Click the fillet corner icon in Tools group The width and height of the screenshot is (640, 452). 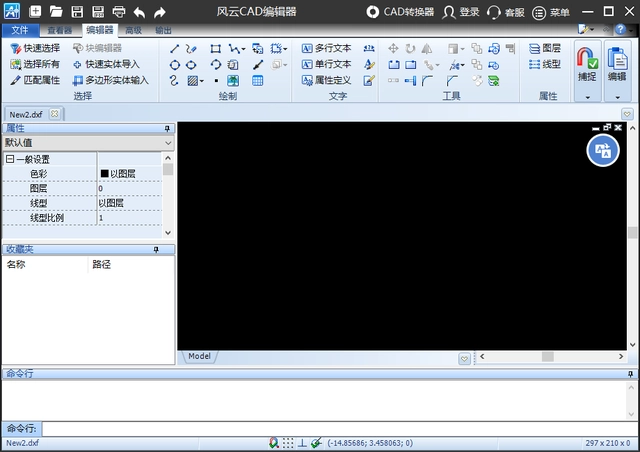tap(427, 81)
